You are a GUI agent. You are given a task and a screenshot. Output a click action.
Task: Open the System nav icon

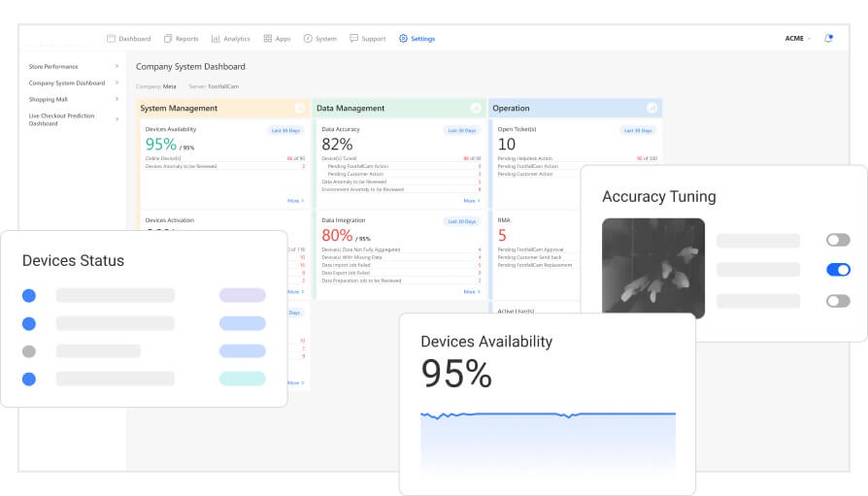click(x=308, y=39)
